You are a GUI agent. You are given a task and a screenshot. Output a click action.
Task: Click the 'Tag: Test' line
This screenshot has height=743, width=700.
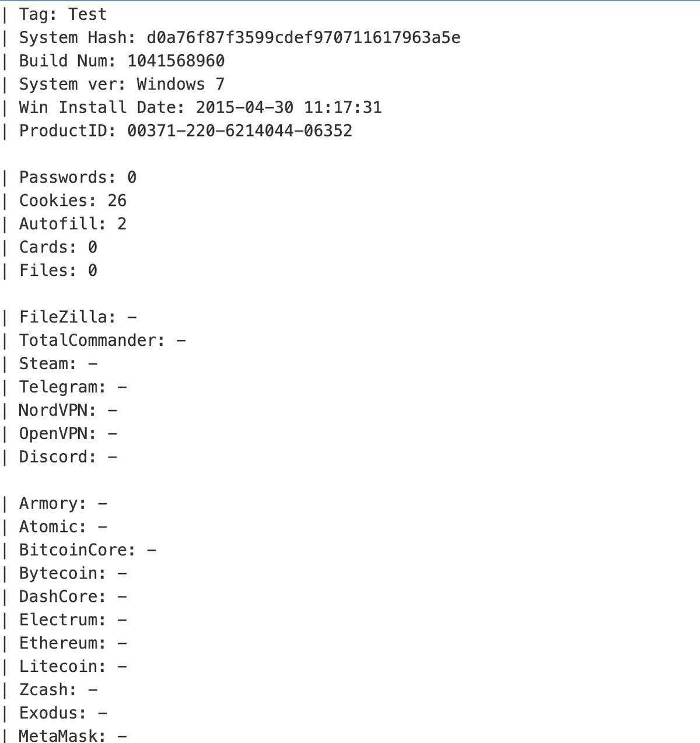[63, 15]
